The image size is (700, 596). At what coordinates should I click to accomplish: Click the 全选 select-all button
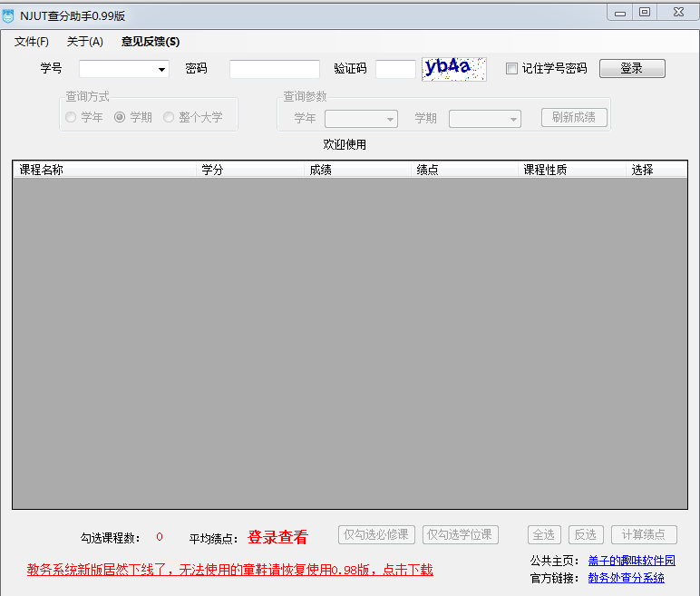point(544,535)
